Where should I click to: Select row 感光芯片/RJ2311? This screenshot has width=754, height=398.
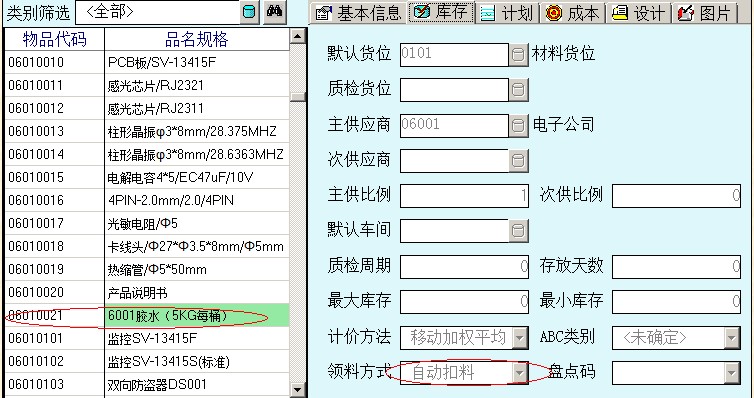[x=147, y=109]
